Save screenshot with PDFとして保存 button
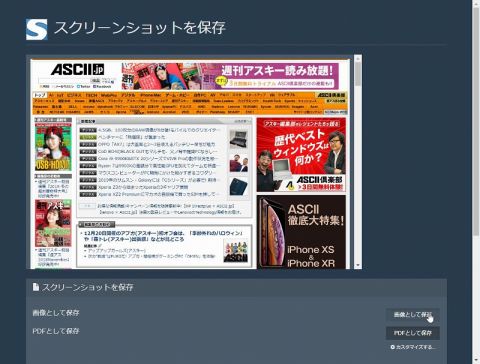Viewport: 480px width, 364px height. click(413, 333)
